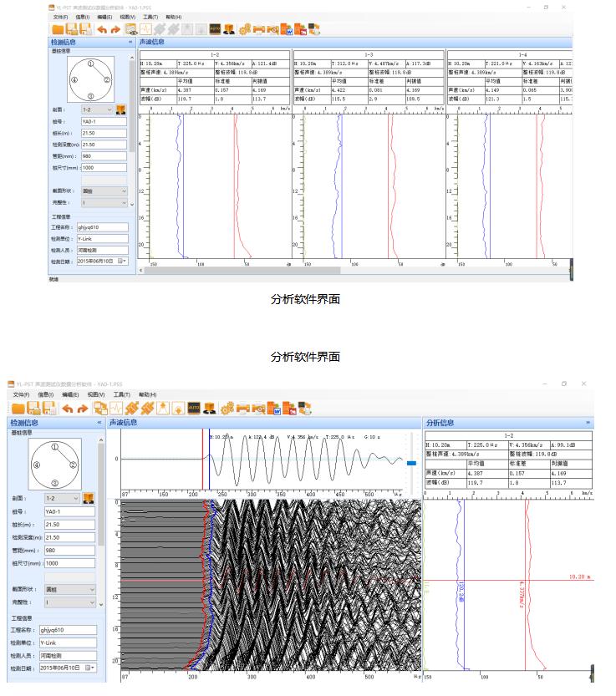
Task: Click up-arrow page icon in lower window toolbar
Action: pyautogui.click(x=163, y=408)
